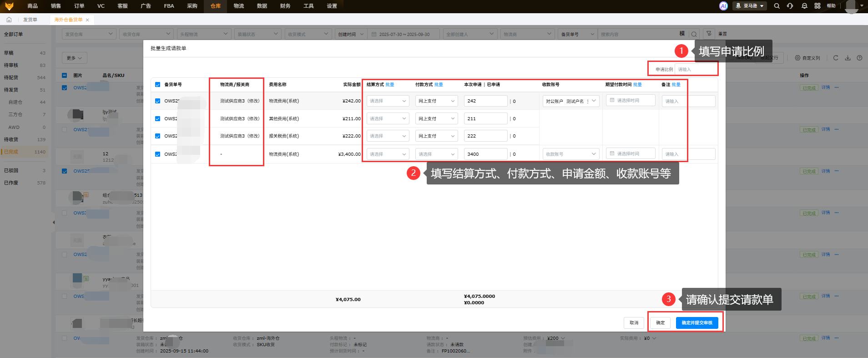Click the 取消 button
Screen dimensions: 868x358
point(634,323)
